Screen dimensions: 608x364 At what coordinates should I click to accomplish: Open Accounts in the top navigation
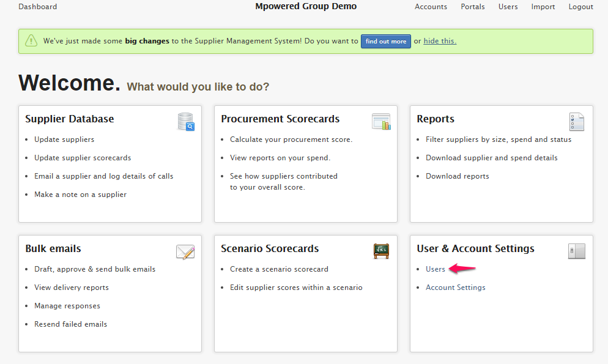(x=431, y=7)
